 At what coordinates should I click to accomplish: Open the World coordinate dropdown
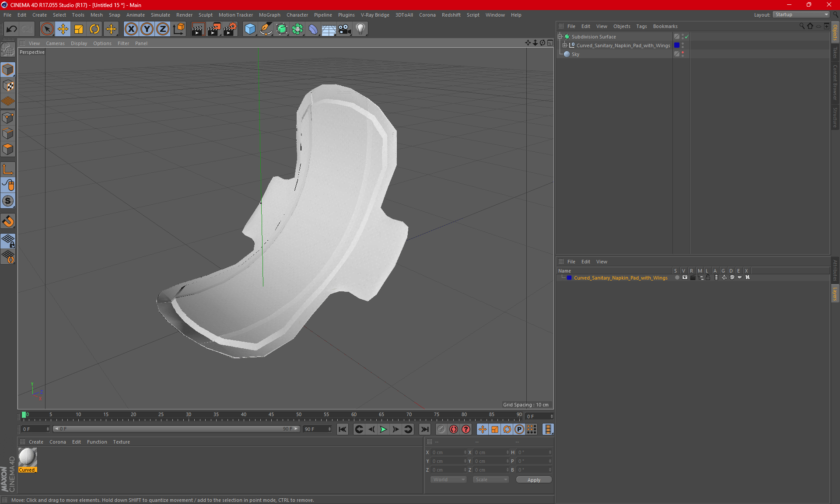[x=448, y=479]
